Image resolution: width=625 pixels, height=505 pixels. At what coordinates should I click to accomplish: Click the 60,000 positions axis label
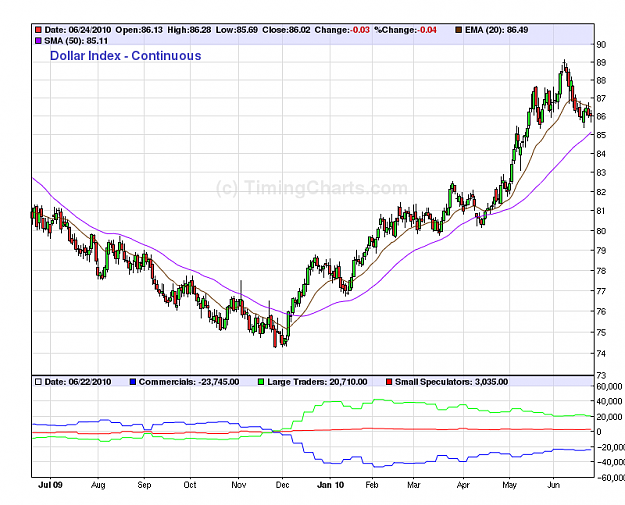(609, 386)
